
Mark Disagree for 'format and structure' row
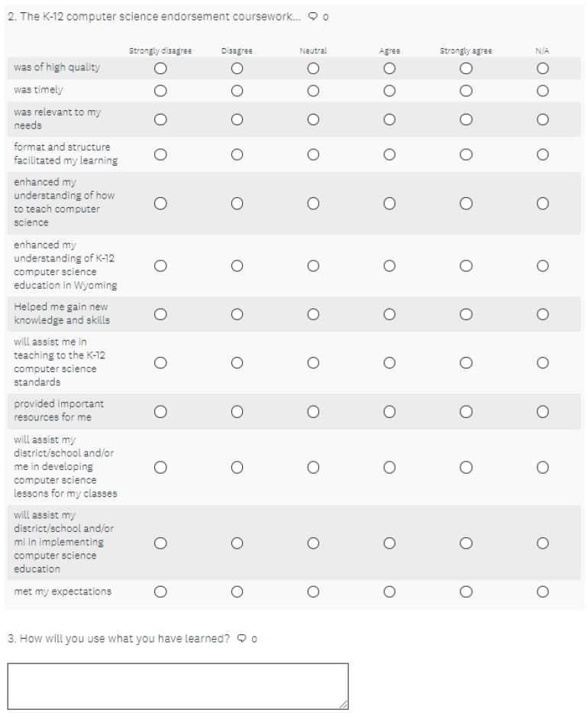click(x=237, y=154)
